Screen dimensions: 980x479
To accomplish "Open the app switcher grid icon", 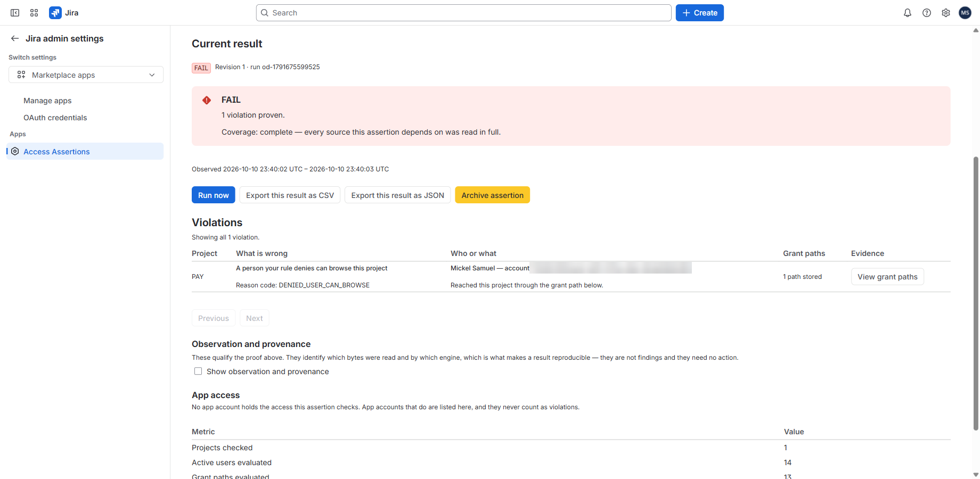I will [34, 13].
